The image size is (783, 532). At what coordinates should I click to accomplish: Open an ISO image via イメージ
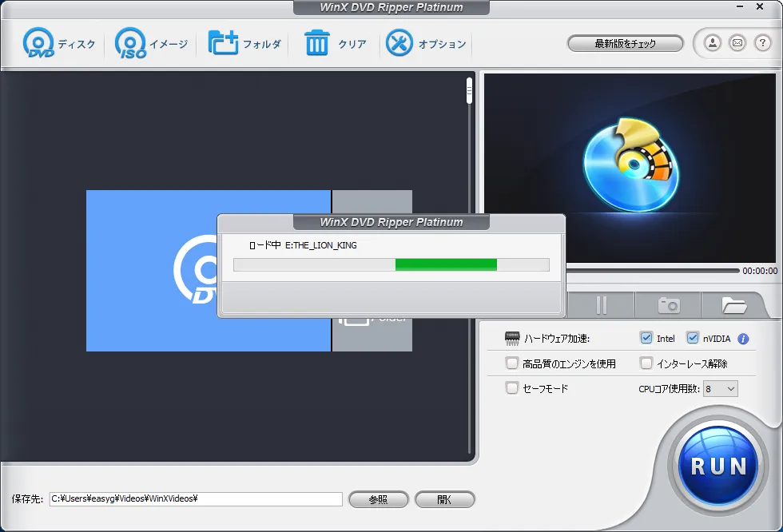[x=151, y=43]
